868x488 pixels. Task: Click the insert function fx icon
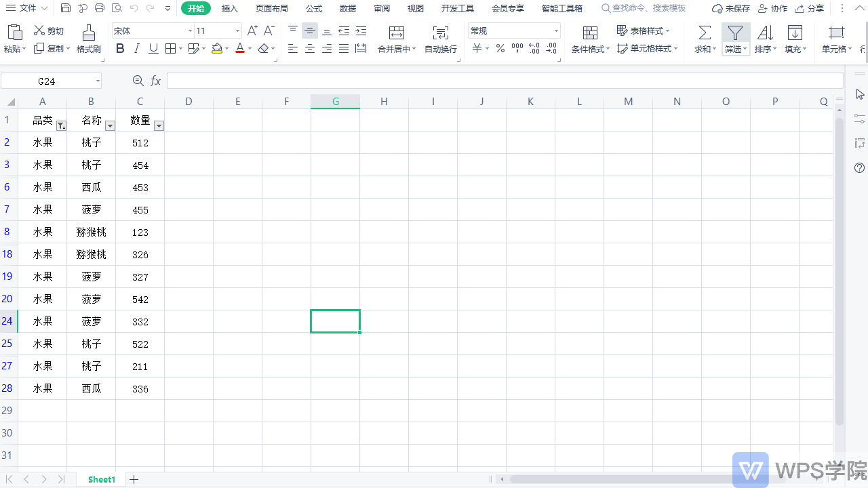coord(155,81)
